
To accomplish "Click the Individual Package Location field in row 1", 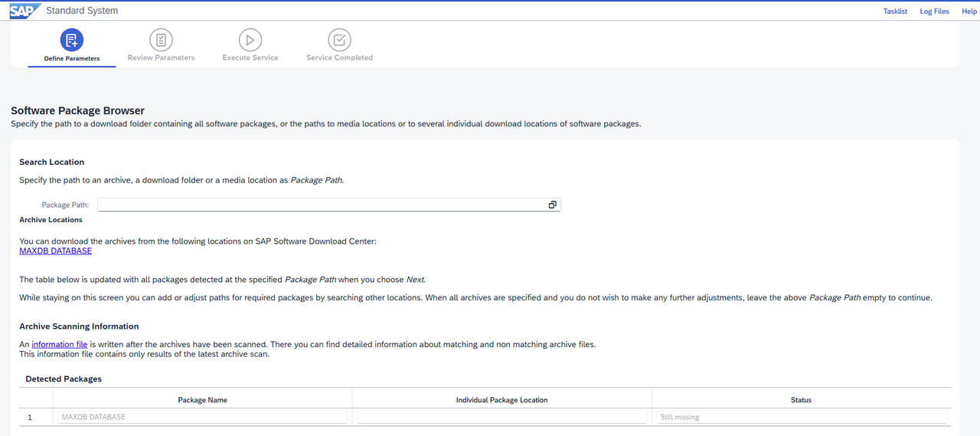I will (501, 417).
